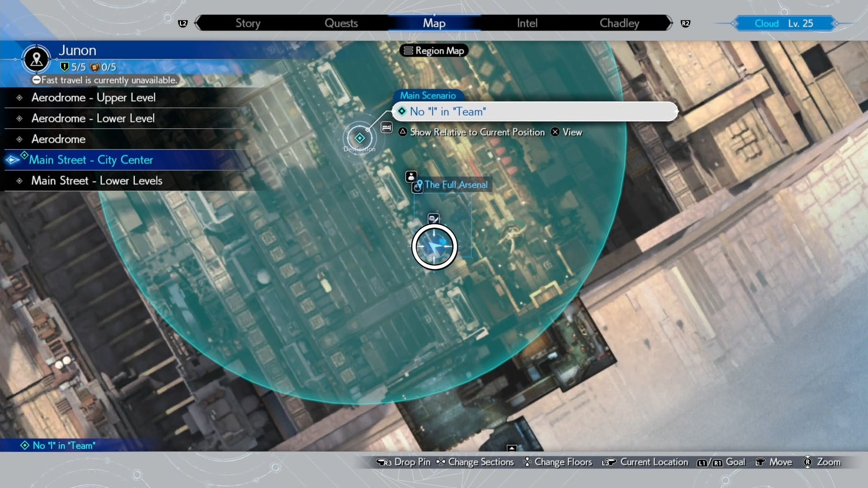Click the Change Sections d-pad control
Viewport: 868px width, 488px height.
[x=475, y=462]
